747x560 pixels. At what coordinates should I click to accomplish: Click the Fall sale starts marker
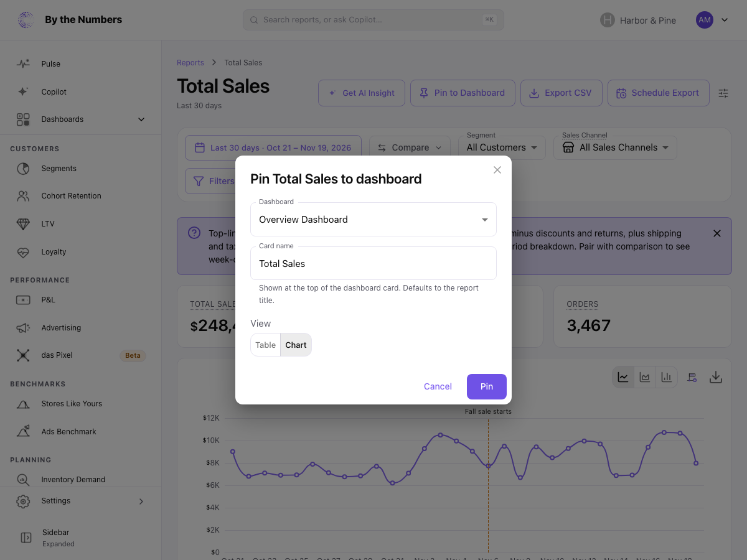pos(488,411)
